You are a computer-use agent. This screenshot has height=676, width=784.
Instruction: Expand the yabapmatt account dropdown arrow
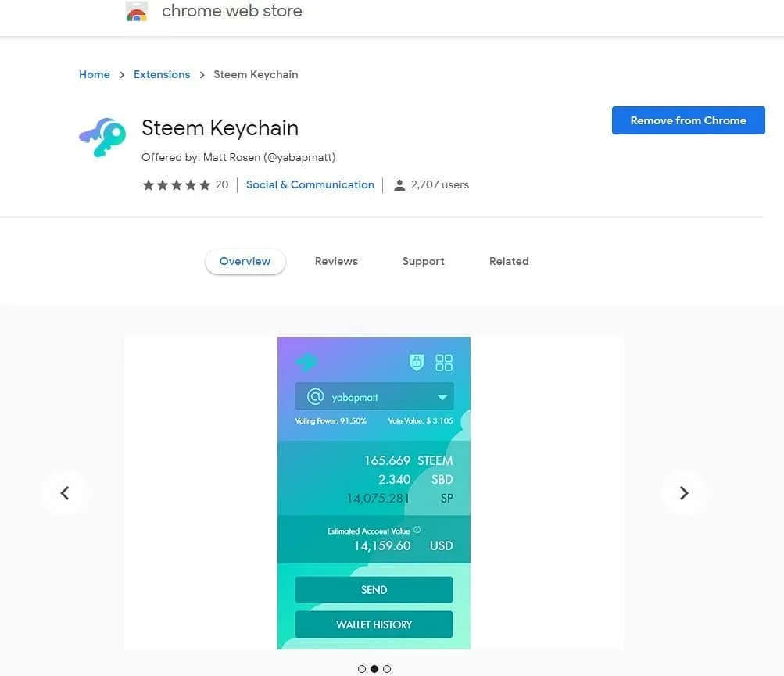coord(442,397)
